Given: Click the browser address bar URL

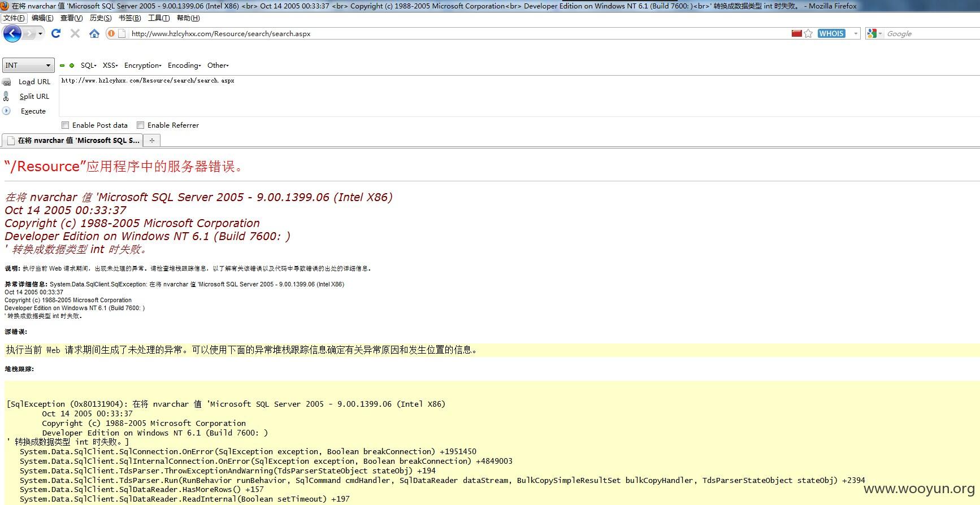Looking at the screenshot, I should coord(221,33).
